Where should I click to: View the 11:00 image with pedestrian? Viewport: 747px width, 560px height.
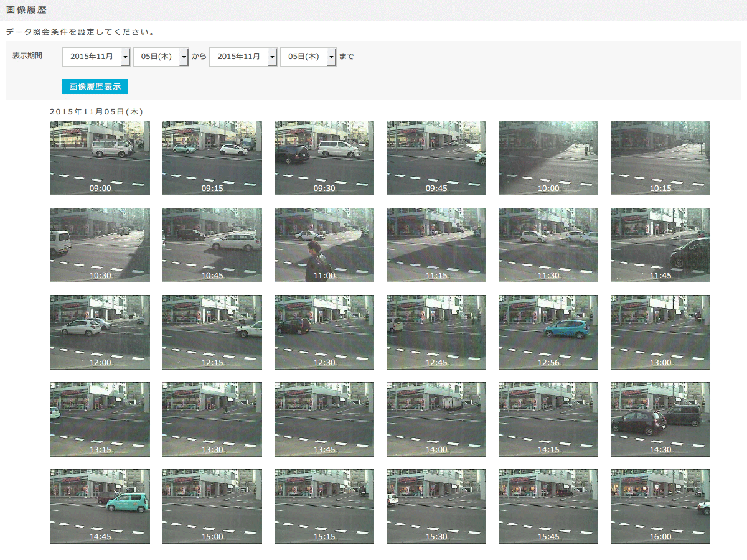tap(324, 245)
